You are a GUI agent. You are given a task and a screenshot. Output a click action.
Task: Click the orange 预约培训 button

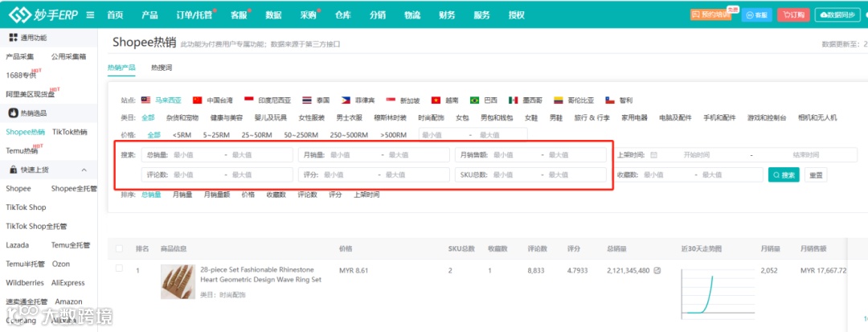(710, 15)
